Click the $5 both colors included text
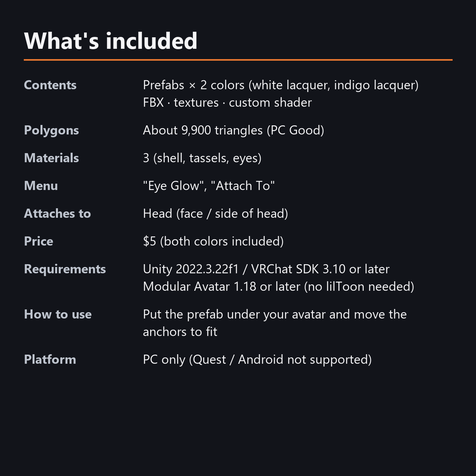 tap(213, 241)
